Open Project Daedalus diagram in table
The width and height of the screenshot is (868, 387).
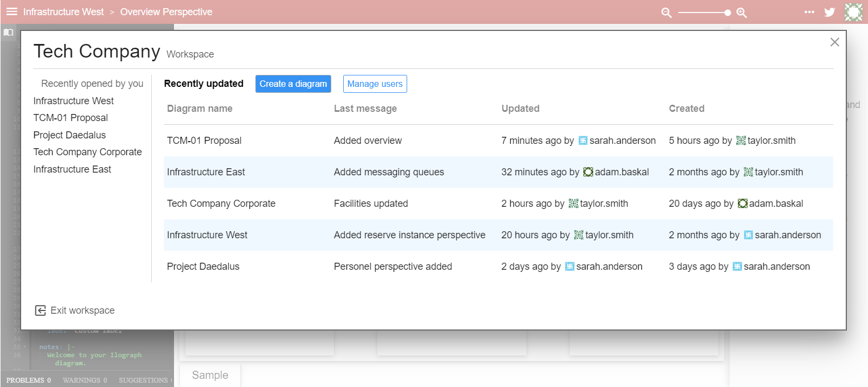(x=203, y=267)
